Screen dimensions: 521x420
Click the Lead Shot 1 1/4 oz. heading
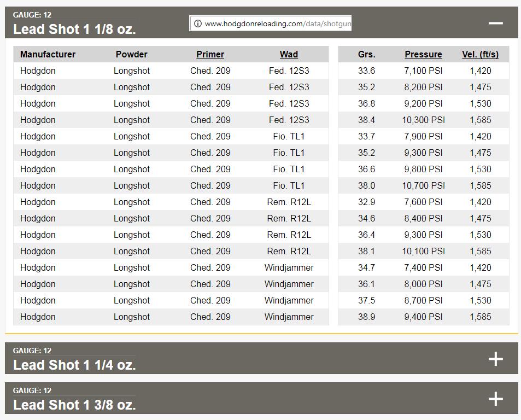pyautogui.click(x=74, y=365)
